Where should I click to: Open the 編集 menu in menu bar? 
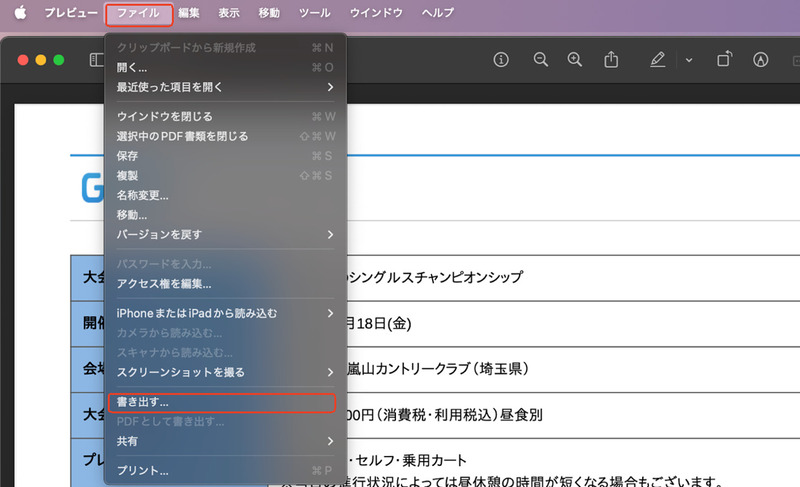(x=189, y=13)
